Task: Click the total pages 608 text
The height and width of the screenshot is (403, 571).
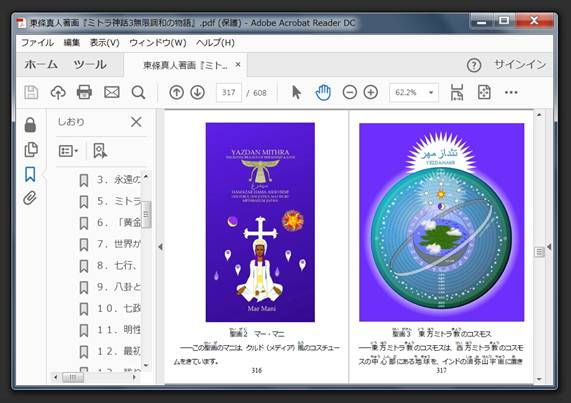Action: (260, 93)
